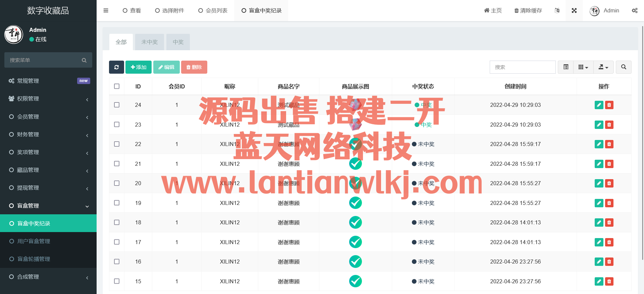Click the advanced search magnifier button

click(x=624, y=67)
